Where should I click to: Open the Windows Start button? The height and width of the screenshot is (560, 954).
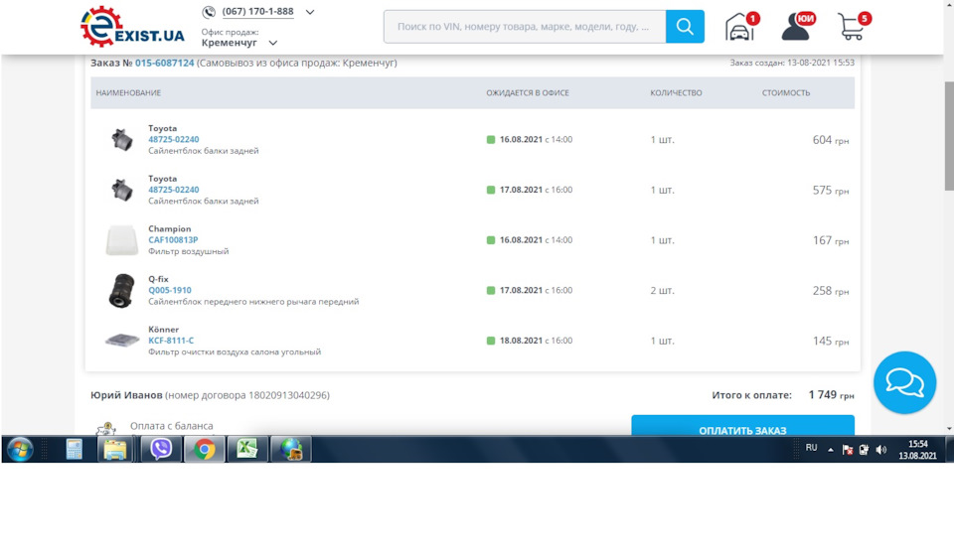click(x=20, y=450)
